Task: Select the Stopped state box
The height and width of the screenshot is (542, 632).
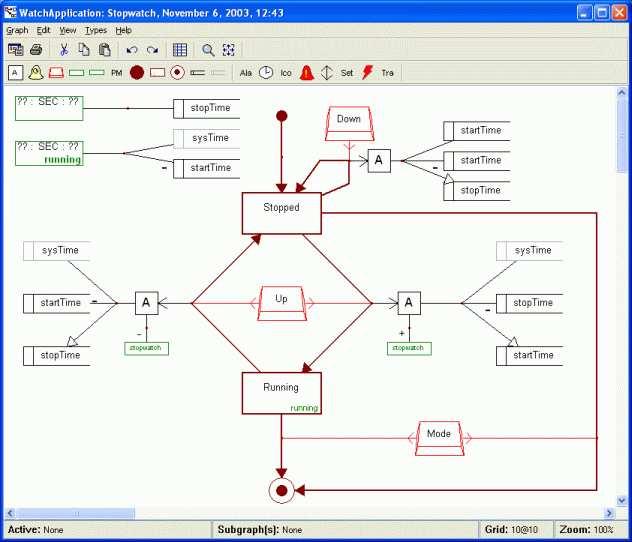Action: tap(281, 213)
